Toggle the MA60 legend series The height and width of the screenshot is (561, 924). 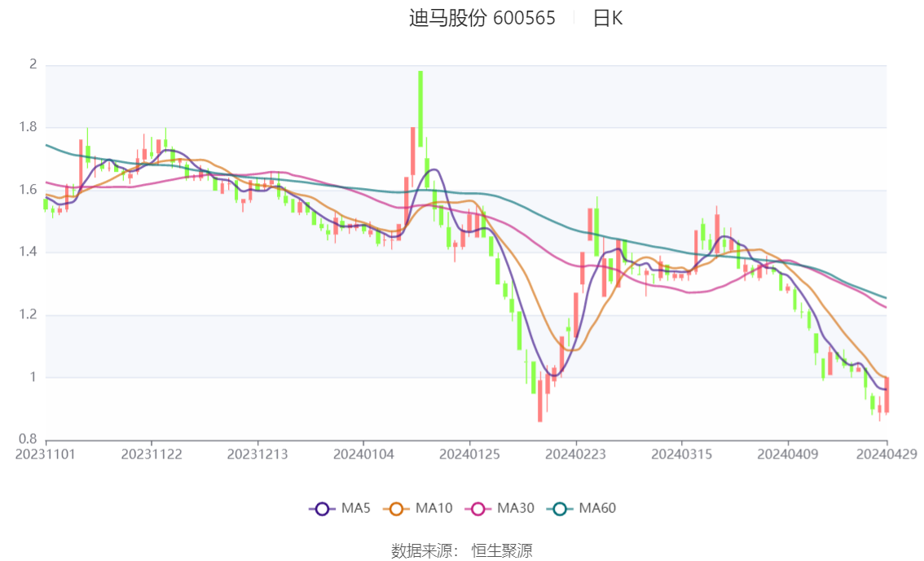point(582,509)
